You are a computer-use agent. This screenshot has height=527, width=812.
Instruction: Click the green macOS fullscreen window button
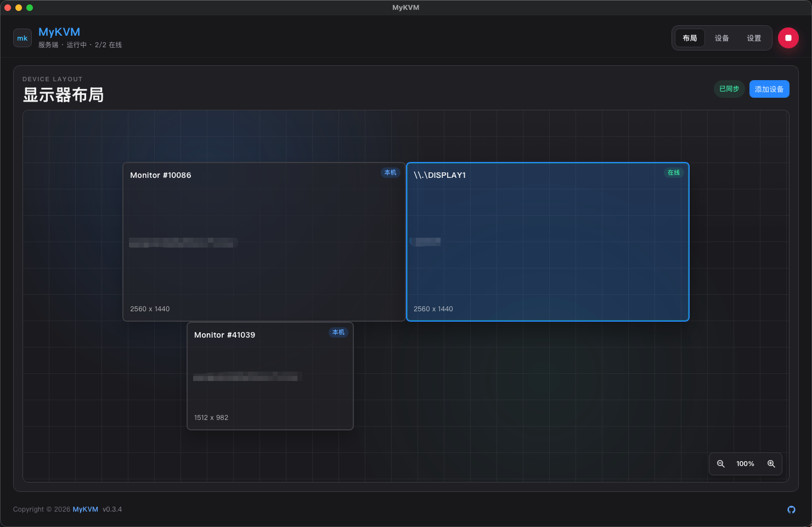coord(30,8)
